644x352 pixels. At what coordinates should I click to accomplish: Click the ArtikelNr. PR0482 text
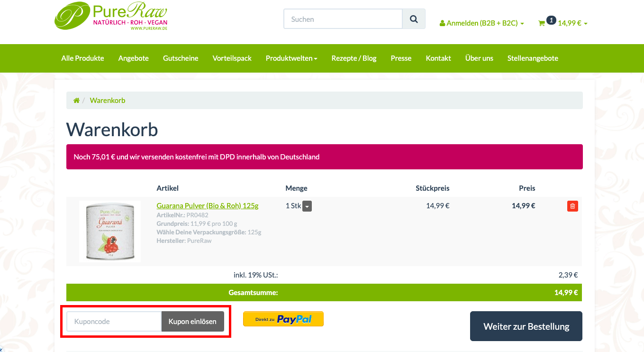[182, 215]
